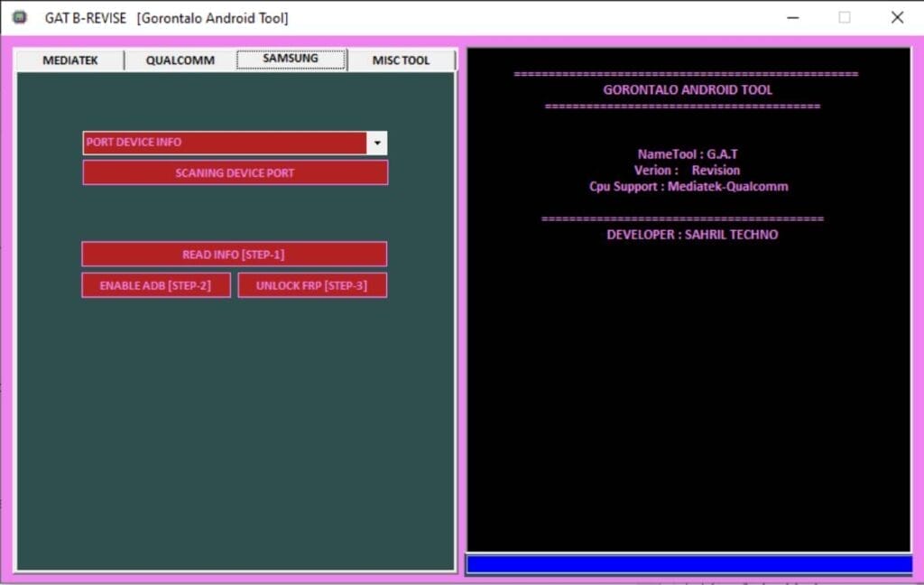Click the GAT B-REVISE title bar text
924x585 pixels.
108,16
